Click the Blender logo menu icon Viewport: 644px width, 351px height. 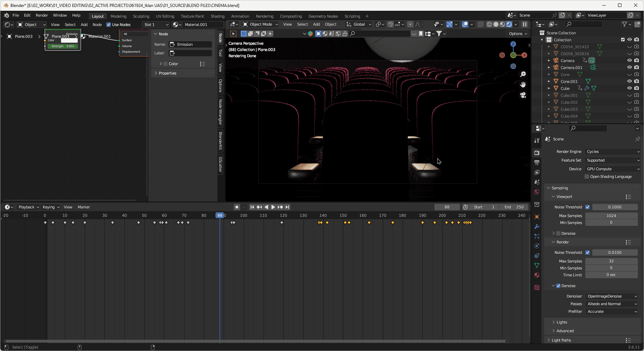click(7, 15)
